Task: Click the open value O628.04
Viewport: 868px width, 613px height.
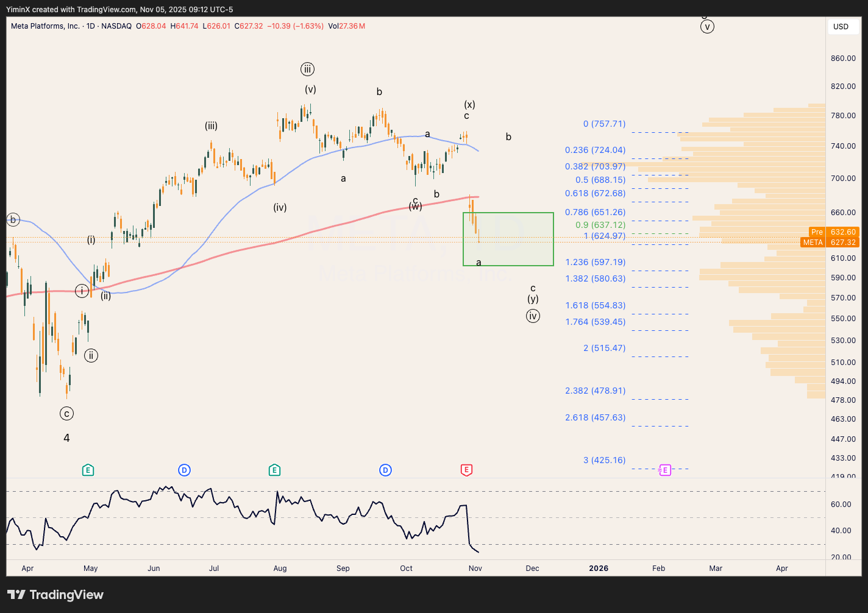Action: 151,26
